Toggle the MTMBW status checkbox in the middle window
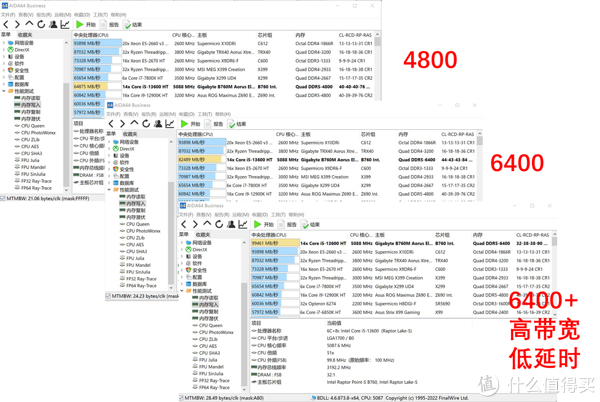The image size is (600, 402). point(108,296)
